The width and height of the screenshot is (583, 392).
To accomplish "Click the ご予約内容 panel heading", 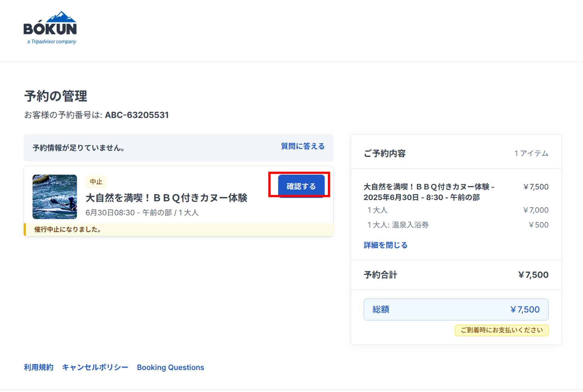I will [384, 153].
